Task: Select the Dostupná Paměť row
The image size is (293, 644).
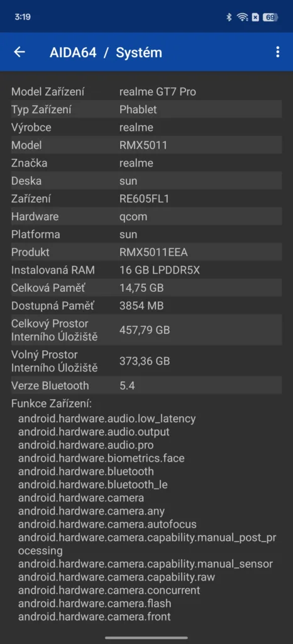Action: [x=146, y=306]
